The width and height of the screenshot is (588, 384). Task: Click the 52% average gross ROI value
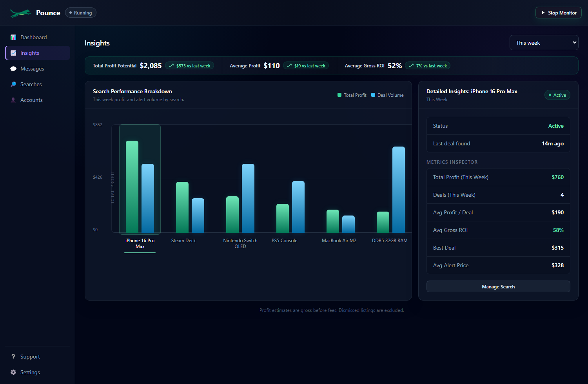click(x=395, y=66)
